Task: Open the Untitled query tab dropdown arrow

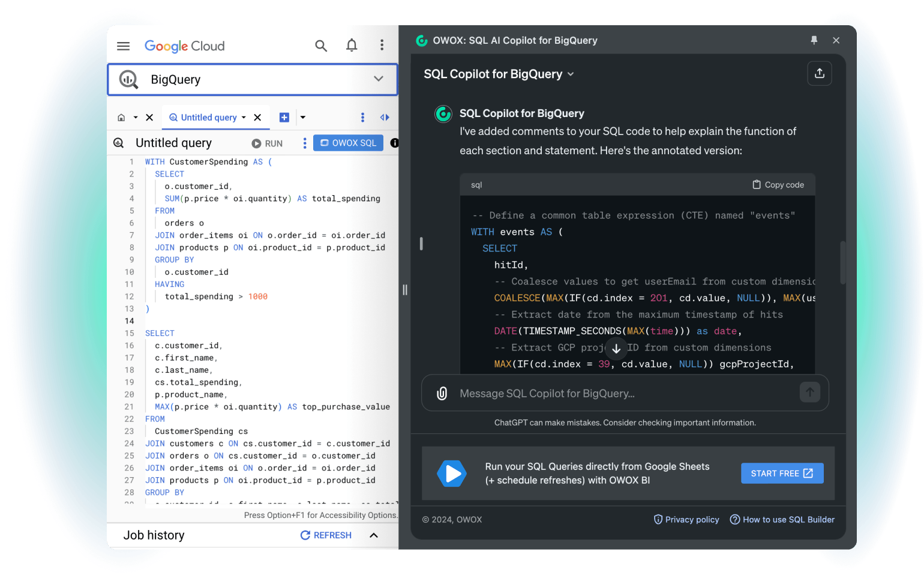Action: 244,118
